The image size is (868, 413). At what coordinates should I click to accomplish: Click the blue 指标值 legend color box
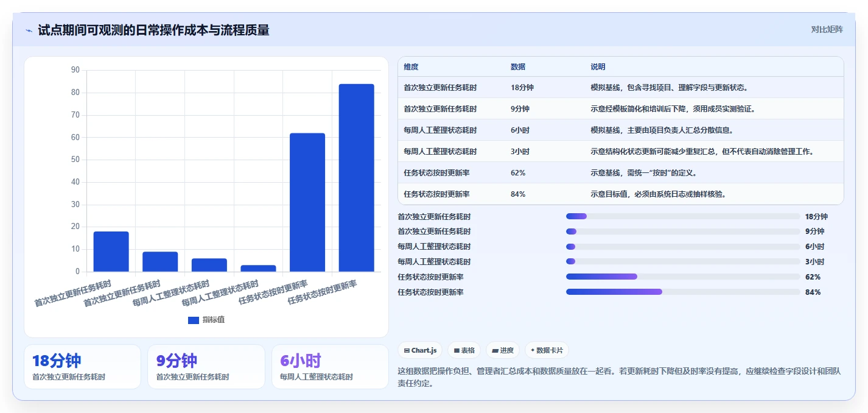[194, 320]
